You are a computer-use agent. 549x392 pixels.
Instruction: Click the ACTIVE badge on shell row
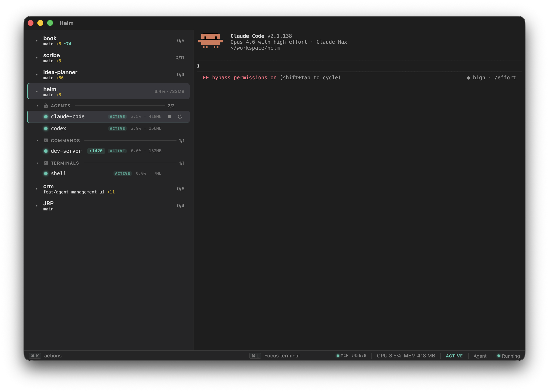[122, 173]
